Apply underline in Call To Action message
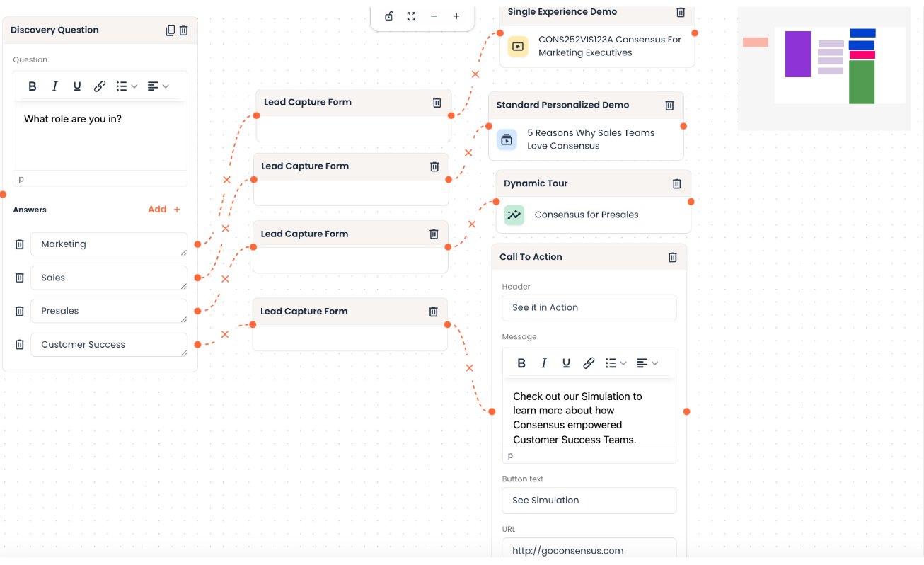924x565 pixels. coord(566,363)
